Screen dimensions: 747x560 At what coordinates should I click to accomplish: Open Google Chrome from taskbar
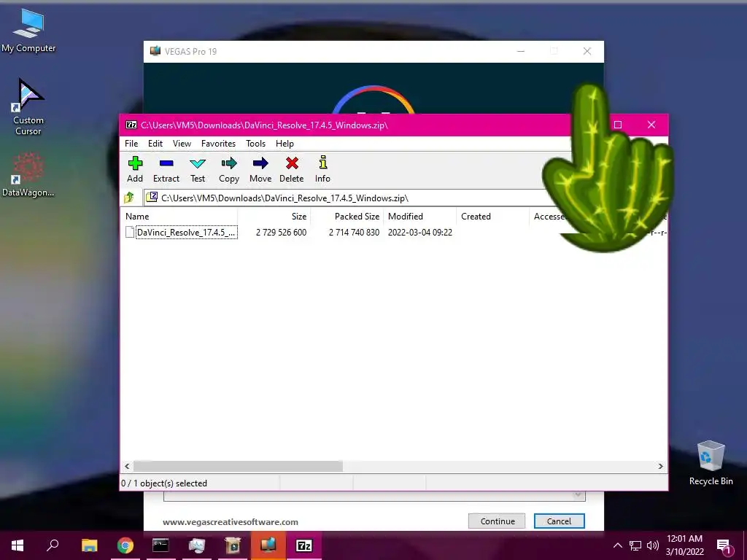[x=125, y=545]
